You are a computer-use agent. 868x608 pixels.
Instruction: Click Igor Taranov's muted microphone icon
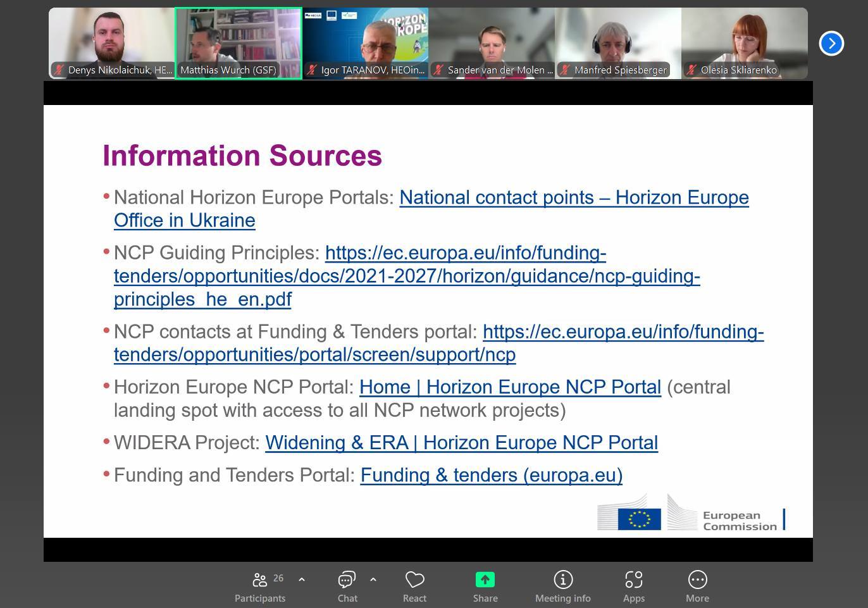tap(312, 70)
